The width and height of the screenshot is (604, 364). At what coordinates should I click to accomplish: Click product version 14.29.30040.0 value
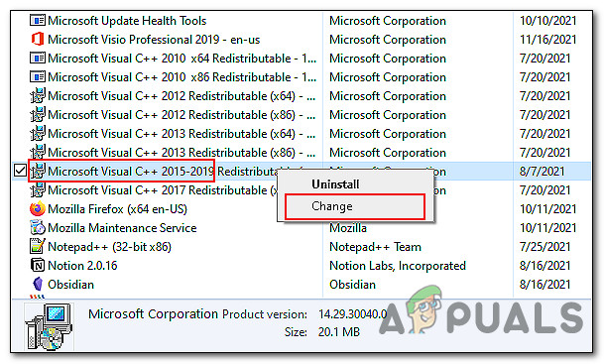(x=352, y=314)
